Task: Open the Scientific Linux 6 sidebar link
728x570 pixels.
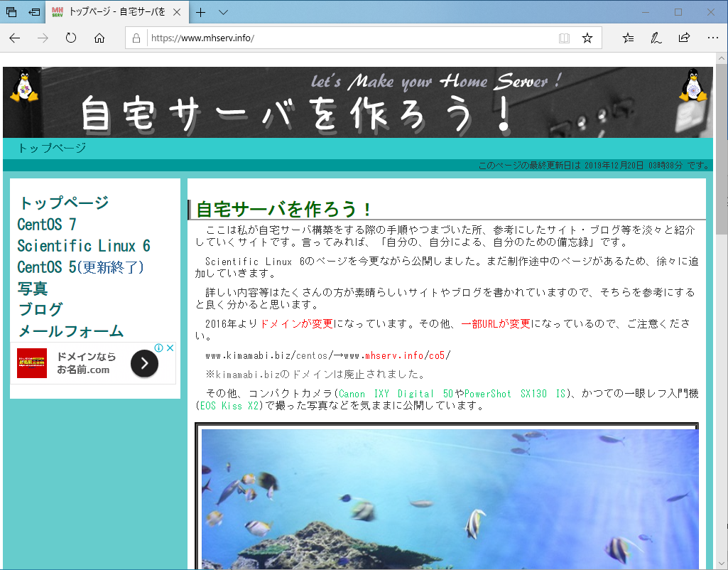Action: 84,246
